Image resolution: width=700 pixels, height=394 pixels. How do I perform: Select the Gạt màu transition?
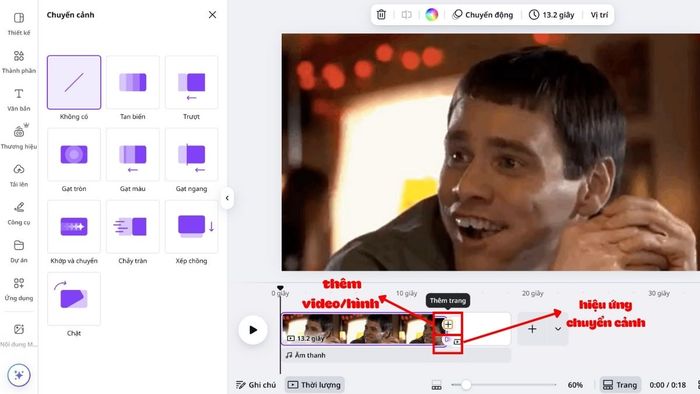coord(133,154)
